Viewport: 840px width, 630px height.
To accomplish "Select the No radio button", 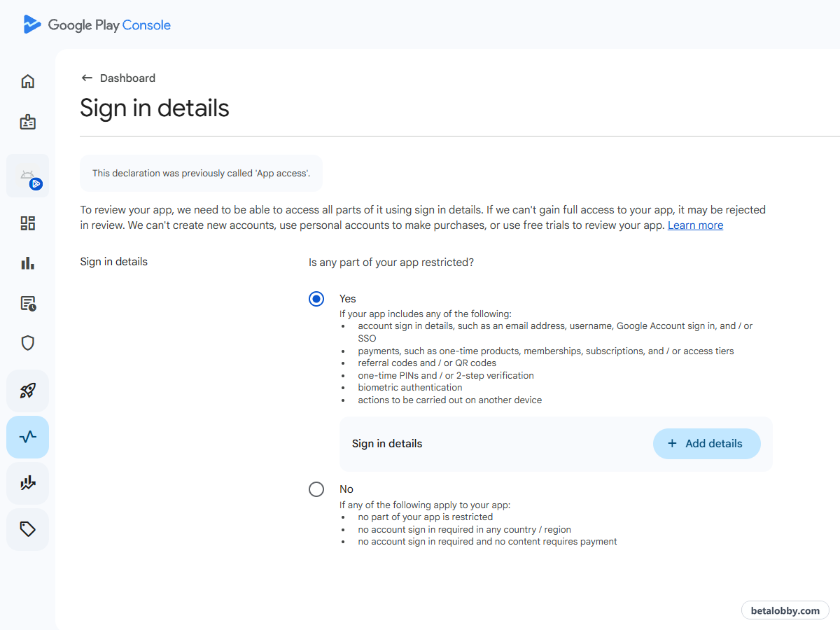I will click(x=316, y=489).
